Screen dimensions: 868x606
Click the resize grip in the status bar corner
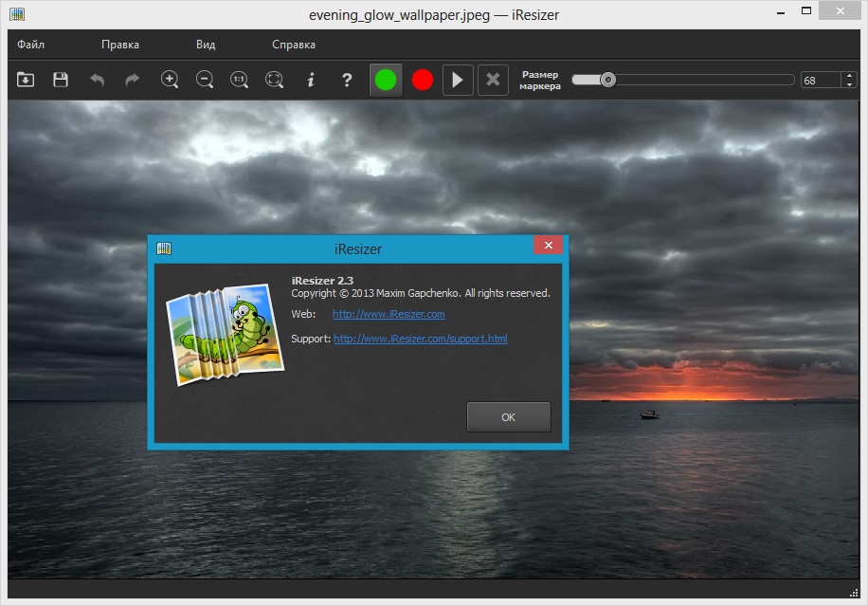tap(854, 593)
